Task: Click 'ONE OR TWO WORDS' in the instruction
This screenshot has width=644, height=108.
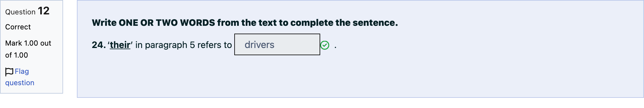Action: (167, 23)
